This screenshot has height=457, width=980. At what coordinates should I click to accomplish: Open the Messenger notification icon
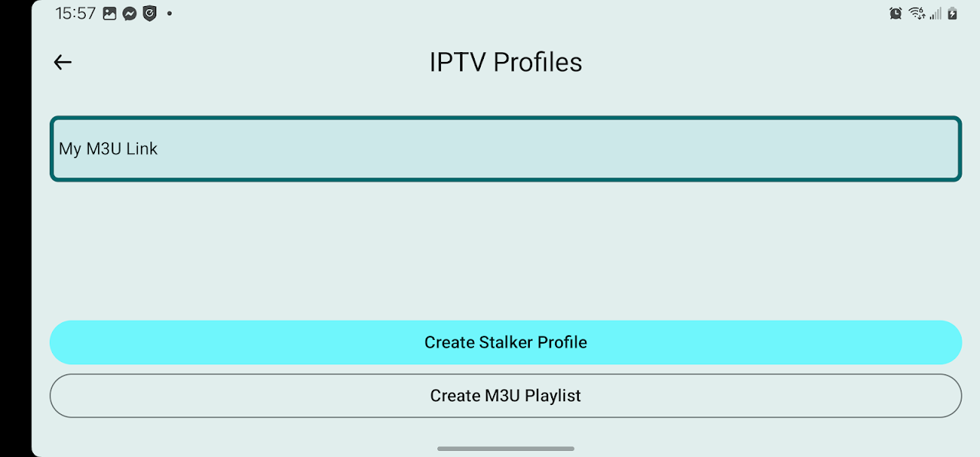[128, 13]
